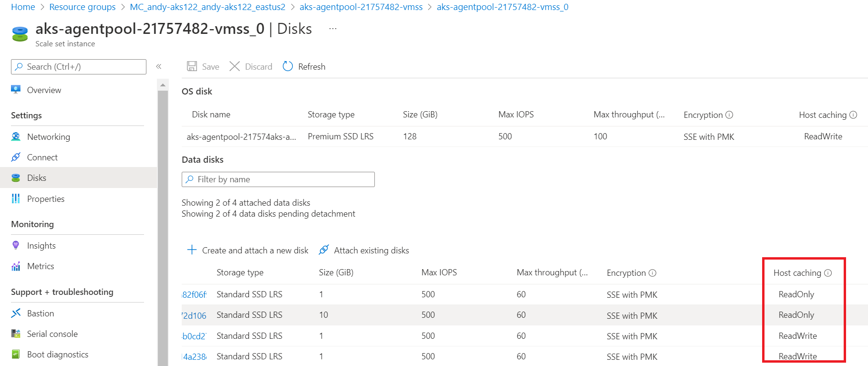The image size is (868, 366).
Task: Click the Attach existing disks plug icon
Action: coord(324,250)
